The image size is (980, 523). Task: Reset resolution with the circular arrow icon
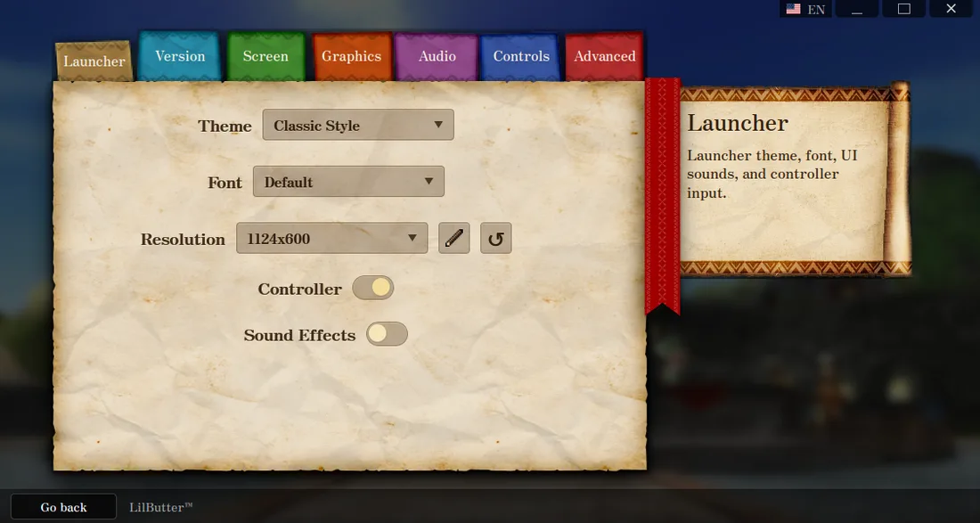click(495, 238)
